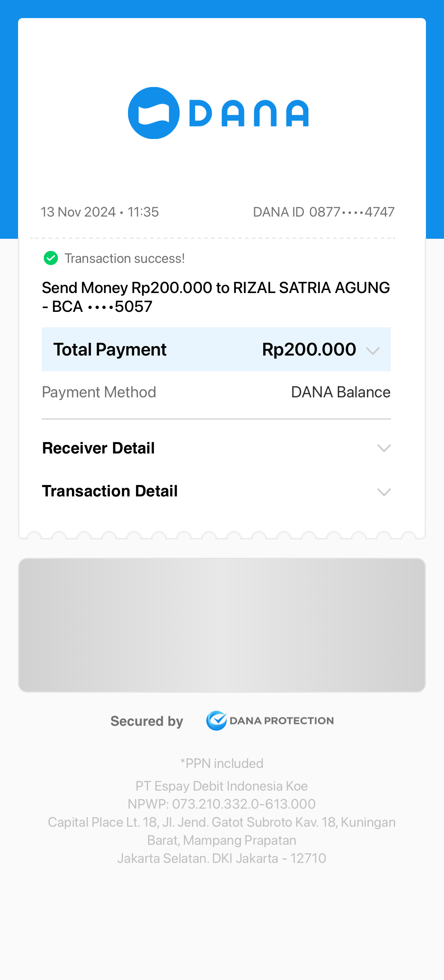
Task: Tap the "Transaction success!" status text
Action: (124, 259)
